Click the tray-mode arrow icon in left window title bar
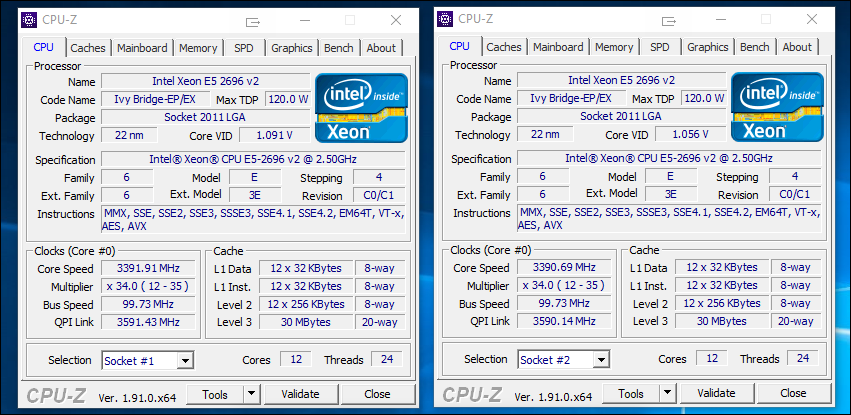Viewport: 851px width, 415px height. click(253, 22)
